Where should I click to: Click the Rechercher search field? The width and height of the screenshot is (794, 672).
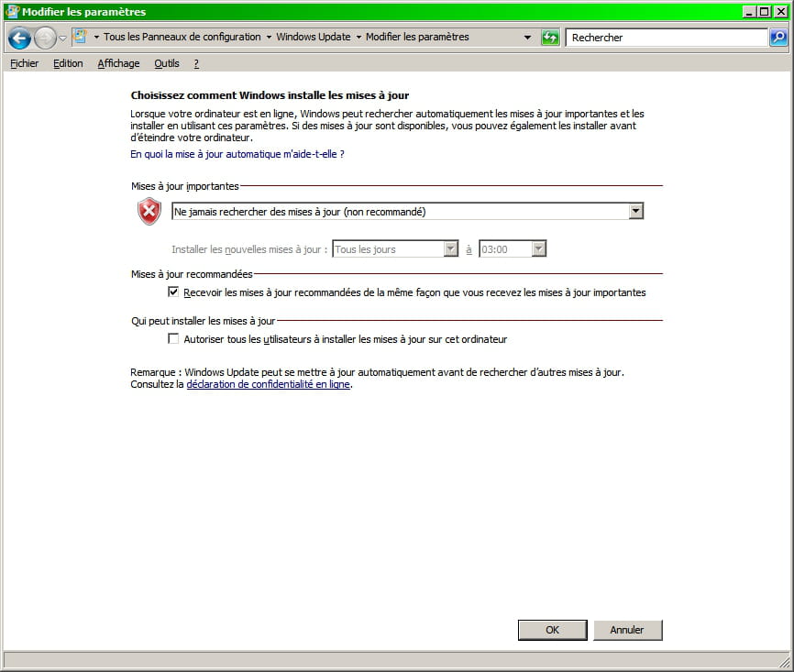point(667,38)
